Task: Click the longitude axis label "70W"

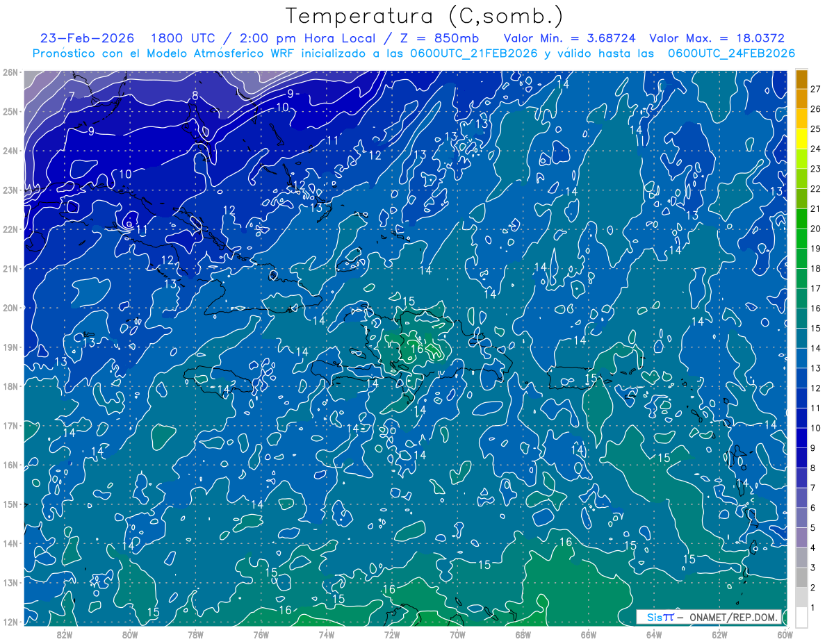Action: 457,634
